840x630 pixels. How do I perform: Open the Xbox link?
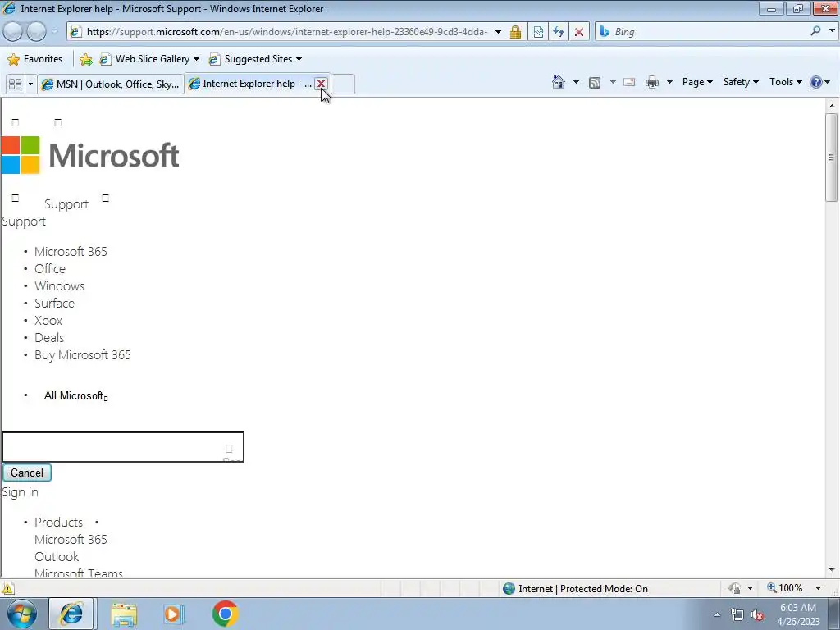[48, 321]
